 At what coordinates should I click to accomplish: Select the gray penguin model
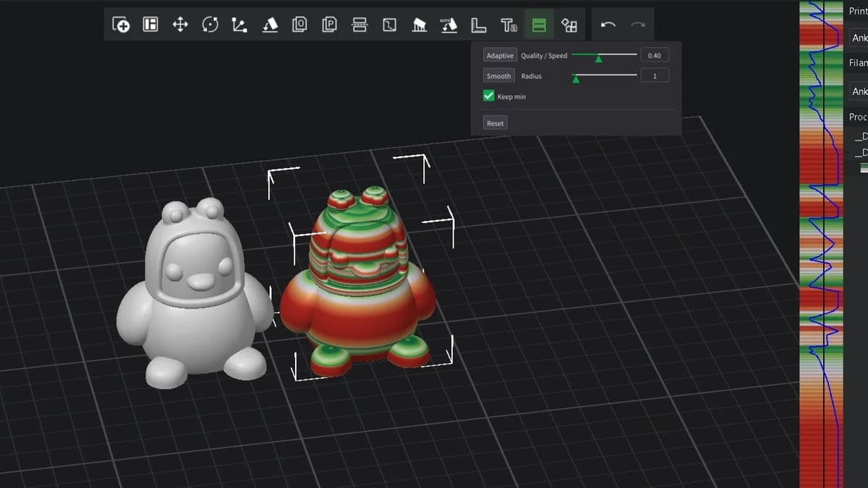pyautogui.click(x=194, y=293)
